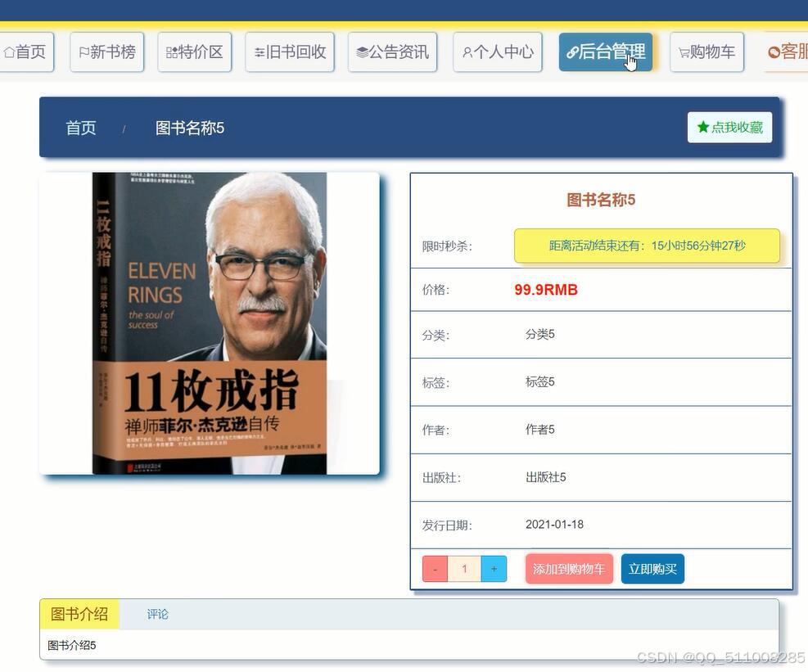Click the layers icon beside 公告资讯
The width and height of the screenshot is (808, 672).
coord(363,52)
